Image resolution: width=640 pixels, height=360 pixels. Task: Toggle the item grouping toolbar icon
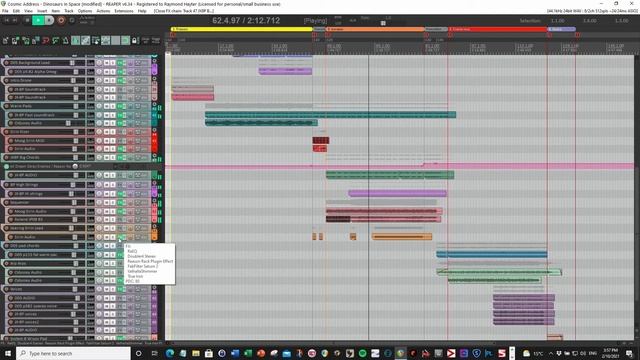(x=85, y=40)
